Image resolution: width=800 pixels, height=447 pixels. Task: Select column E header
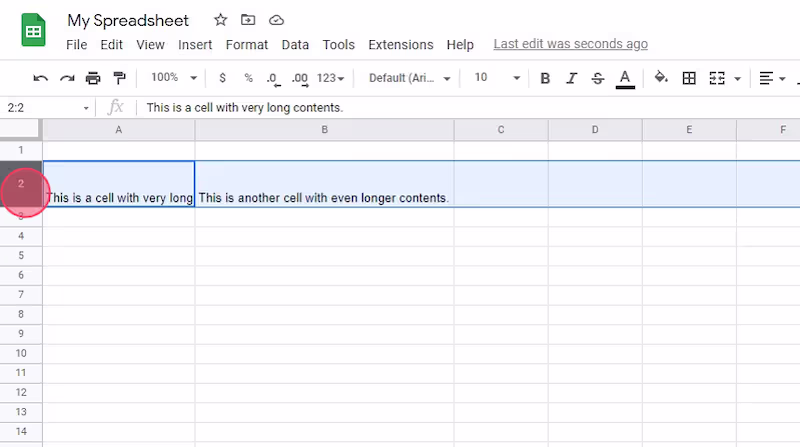click(x=689, y=130)
